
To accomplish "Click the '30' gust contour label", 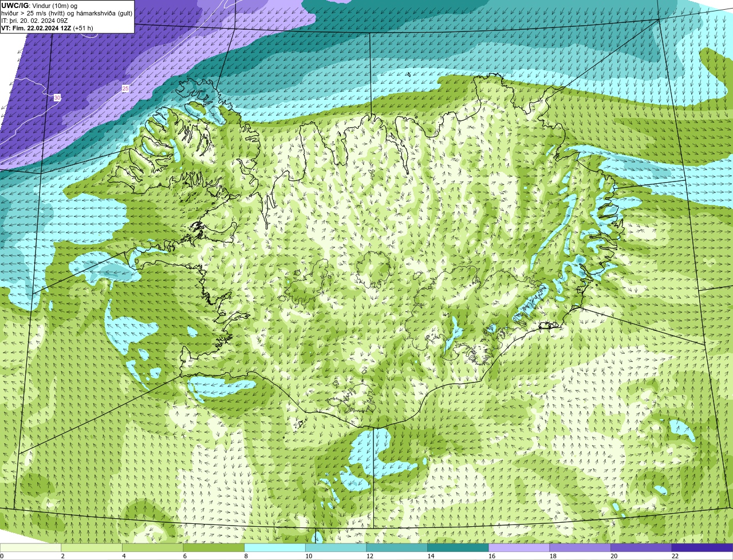I will point(57,98).
